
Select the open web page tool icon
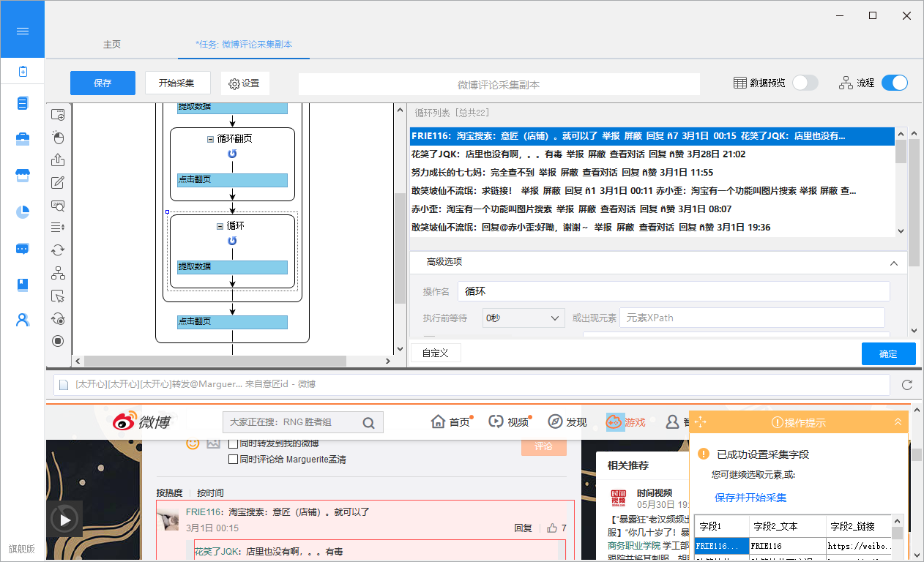point(58,115)
